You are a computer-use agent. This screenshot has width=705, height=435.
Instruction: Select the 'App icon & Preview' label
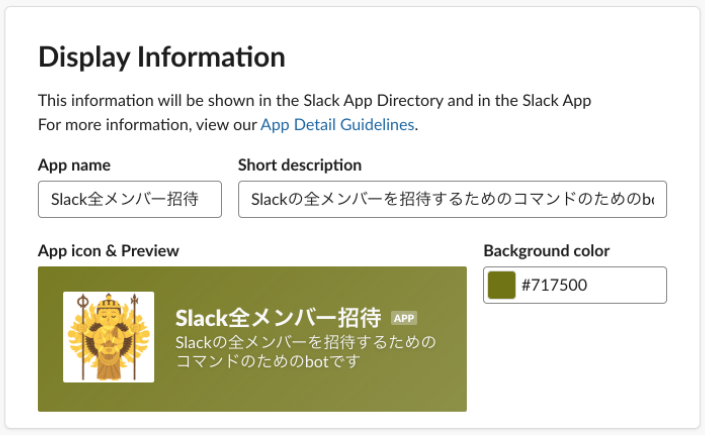tap(108, 251)
